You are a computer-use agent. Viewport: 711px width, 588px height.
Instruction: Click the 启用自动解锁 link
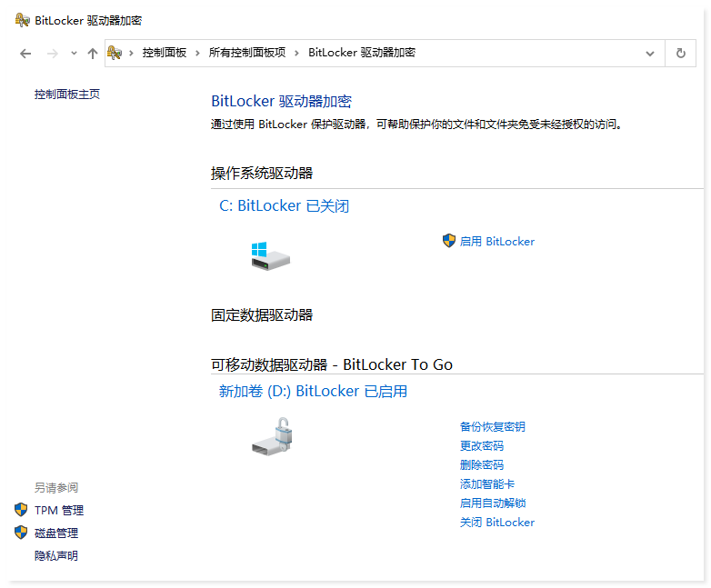[493, 503]
